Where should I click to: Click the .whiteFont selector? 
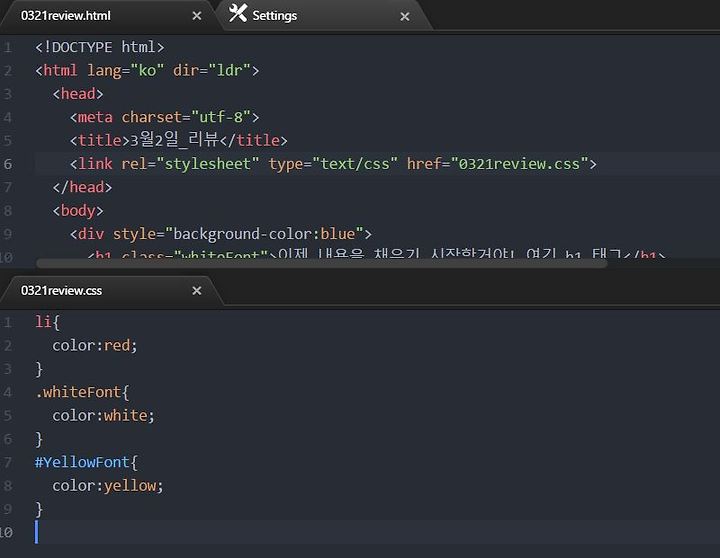[78, 392]
